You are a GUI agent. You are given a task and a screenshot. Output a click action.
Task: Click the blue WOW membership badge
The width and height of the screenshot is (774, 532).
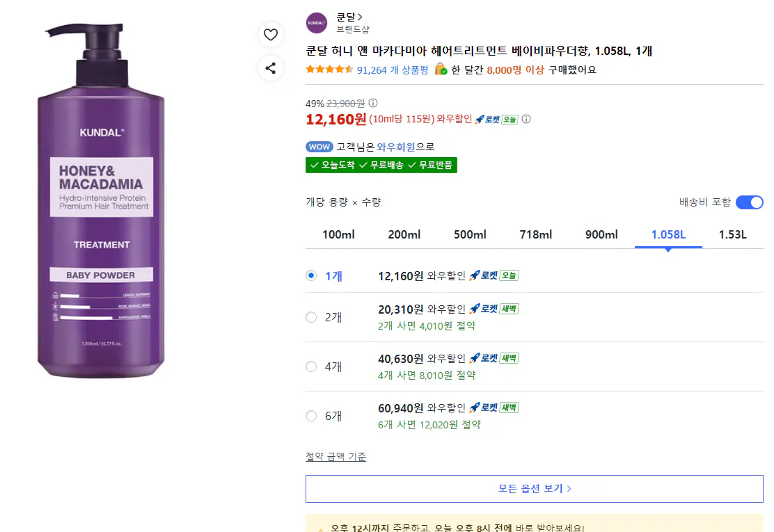click(x=319, y=146)
